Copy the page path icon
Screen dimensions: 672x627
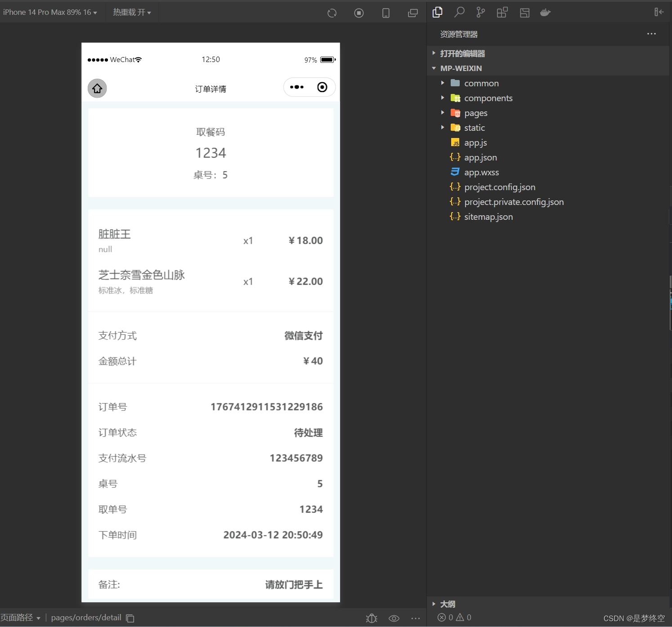point(130,618)
